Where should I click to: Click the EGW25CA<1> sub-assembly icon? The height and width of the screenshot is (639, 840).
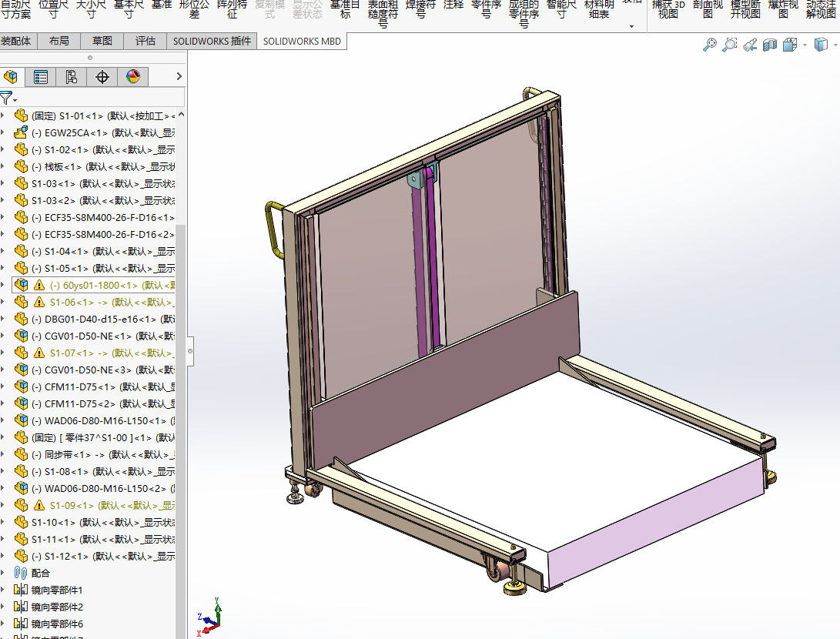pyautogui.click(x=21, y=132)
